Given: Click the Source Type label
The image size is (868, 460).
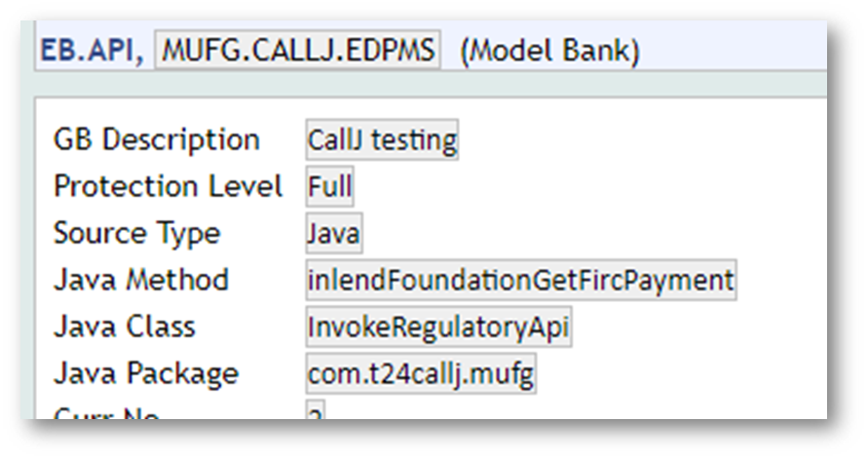Looking at the screenshot, I should click(136, 233).
